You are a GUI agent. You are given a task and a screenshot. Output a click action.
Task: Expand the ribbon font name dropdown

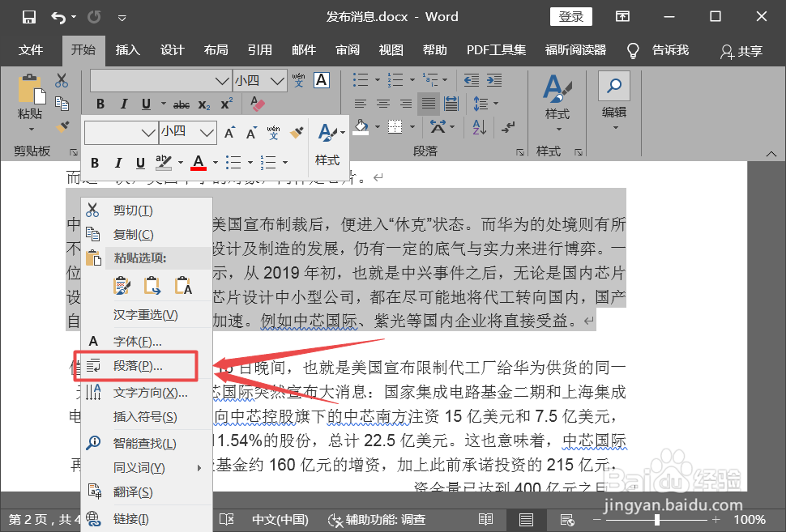[222, 81]
